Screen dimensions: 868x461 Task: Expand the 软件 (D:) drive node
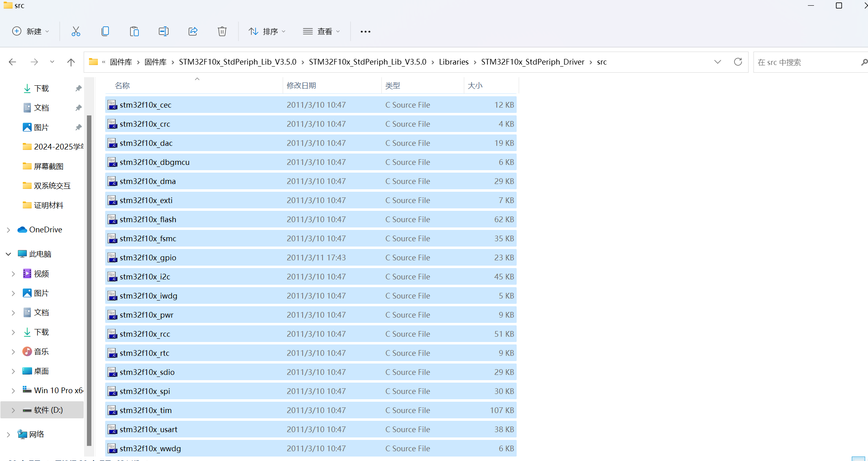pyautogui.click(x=13, y=410)
